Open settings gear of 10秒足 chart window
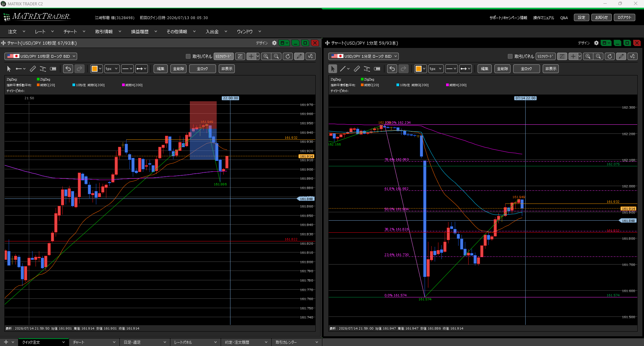The image size is (644, 346). [x=274, y=43]
